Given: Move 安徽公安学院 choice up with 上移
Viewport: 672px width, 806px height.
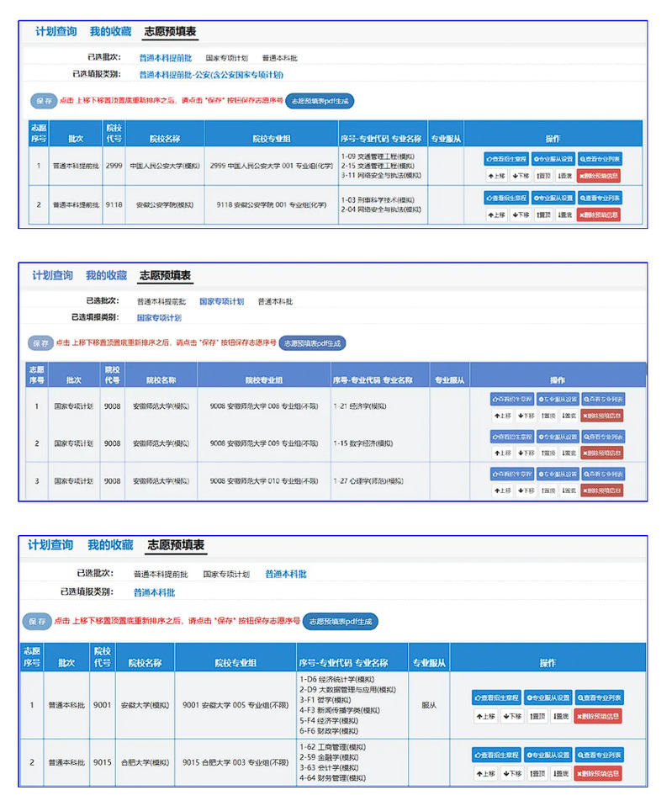Looking at the screenshot, I should point(497,215).
